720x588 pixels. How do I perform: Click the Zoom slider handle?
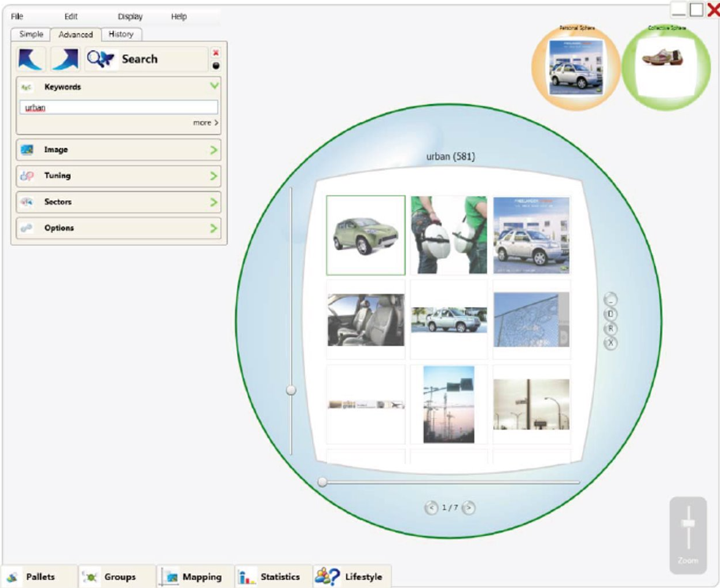688,523
